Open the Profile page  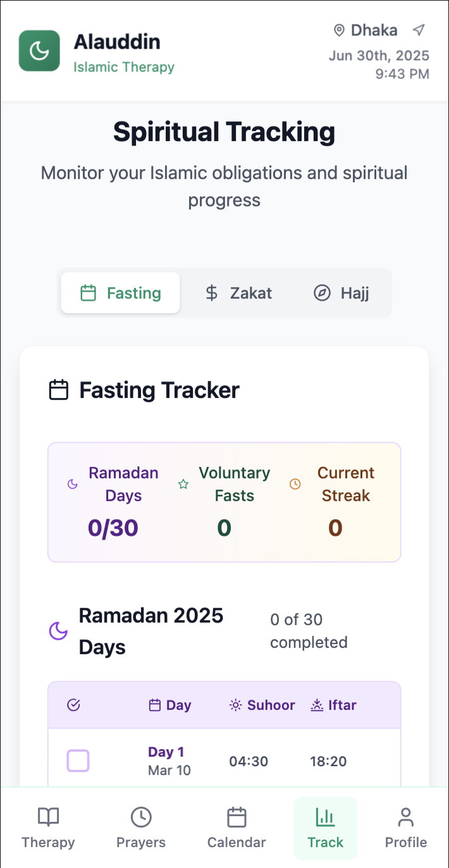[x=406, y=828]
